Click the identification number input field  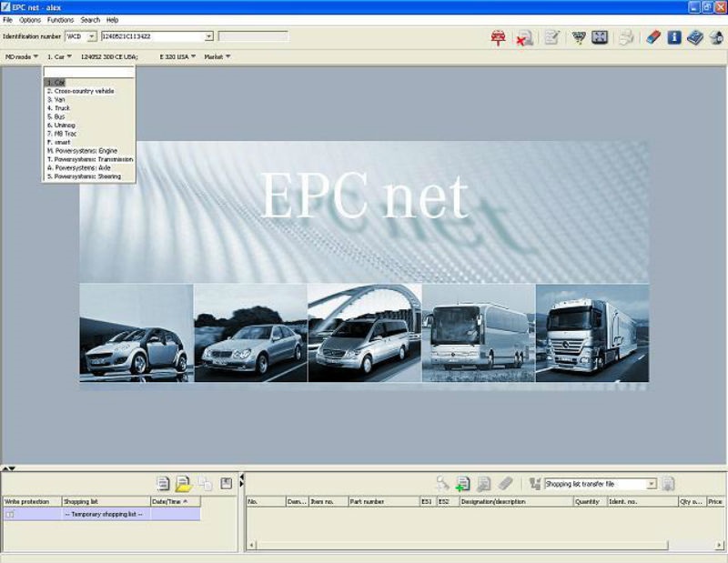tap(153, 36)
